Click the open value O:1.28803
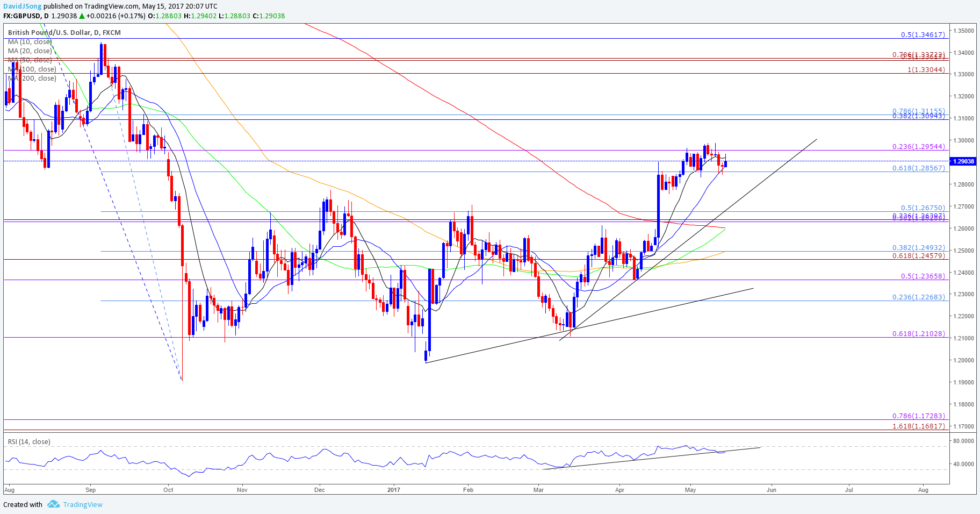The height and width of the screenshot is (514, 980). coord(165,16)
